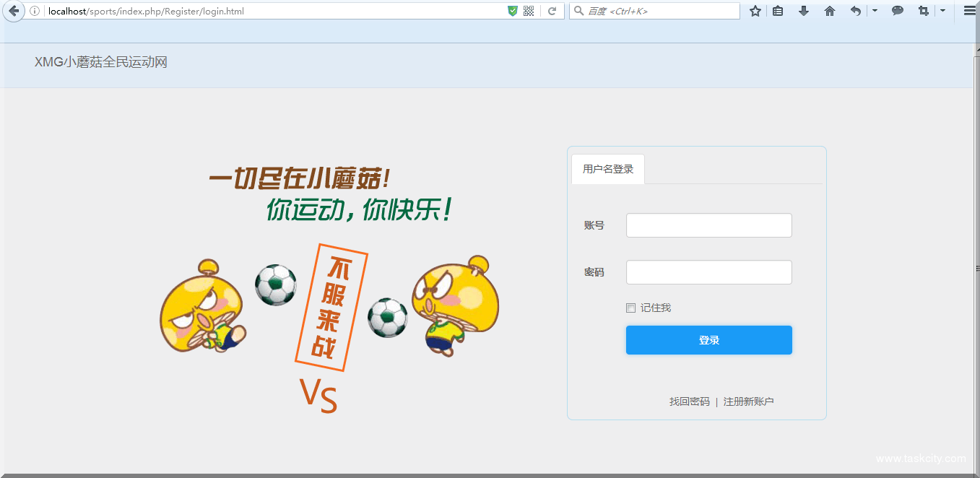
Task: Click the green security shield icon
Action: click(513, 11)
